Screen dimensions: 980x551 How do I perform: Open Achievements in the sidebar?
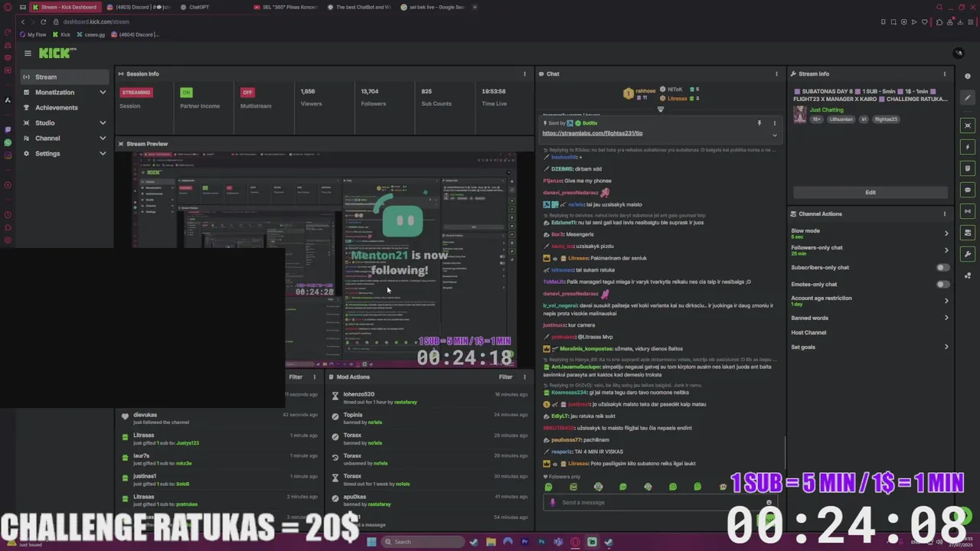pos(64,107)
